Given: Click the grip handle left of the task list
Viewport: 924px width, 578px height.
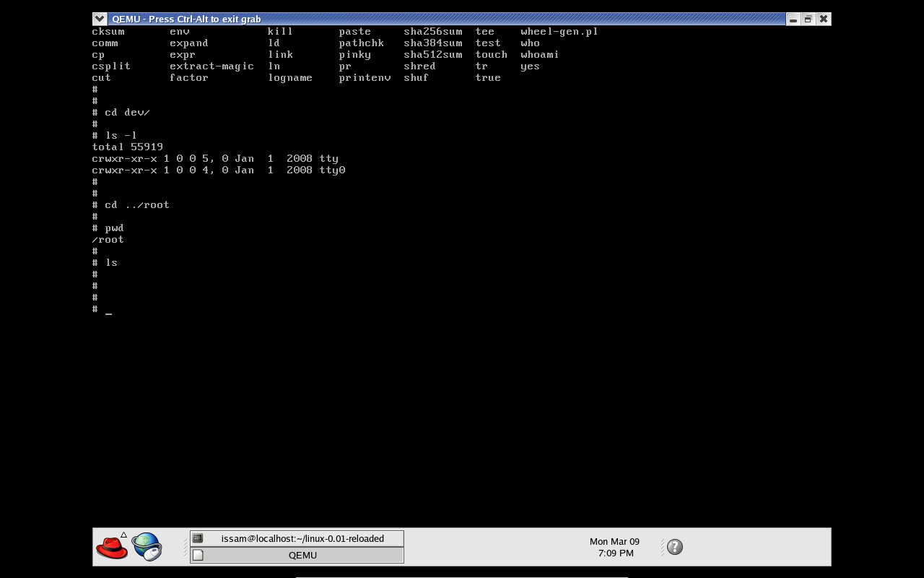Looking at the screenshot, I should pos(186,547).
